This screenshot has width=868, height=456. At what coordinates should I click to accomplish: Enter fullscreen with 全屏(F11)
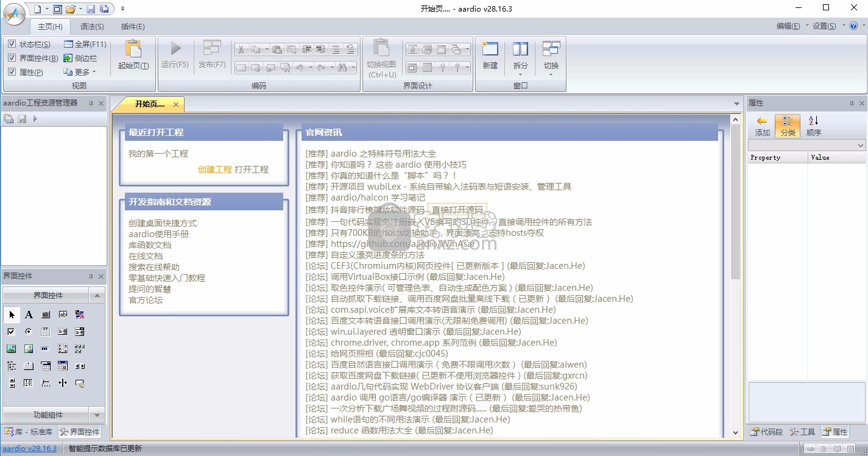point(85,44)
